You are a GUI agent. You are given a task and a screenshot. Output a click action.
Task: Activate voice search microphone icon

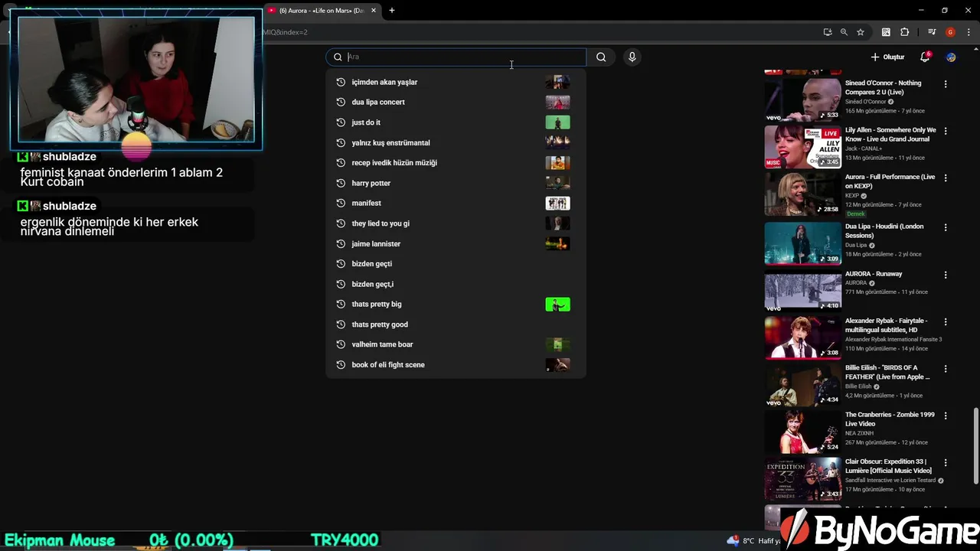632,57
